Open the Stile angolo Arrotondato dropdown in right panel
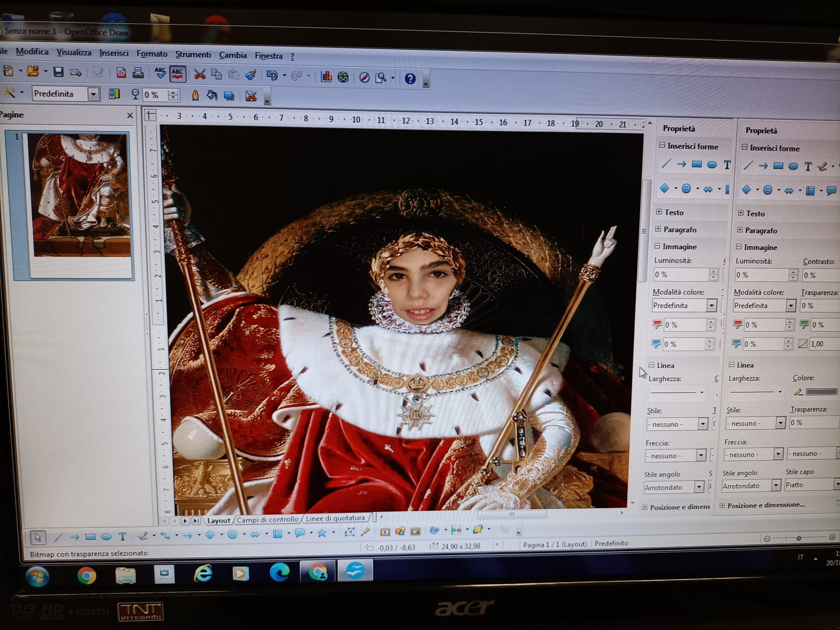 776,486
